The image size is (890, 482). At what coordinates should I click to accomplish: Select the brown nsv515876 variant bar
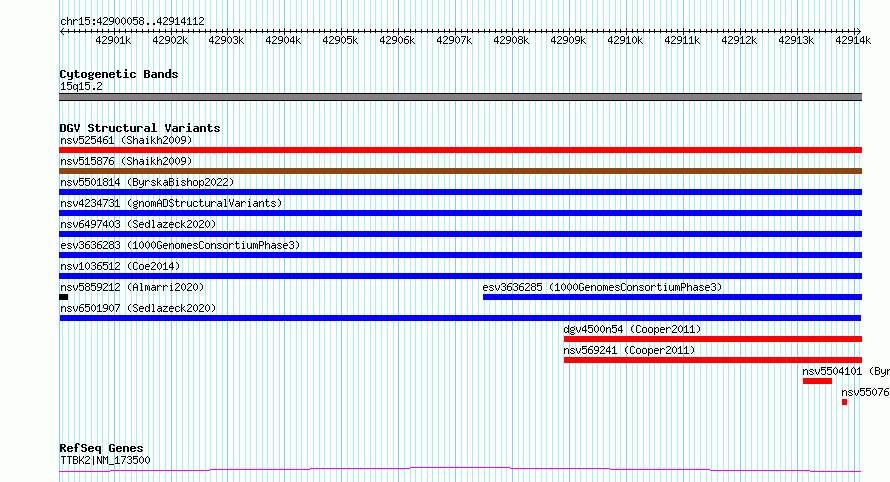(460, 171)
